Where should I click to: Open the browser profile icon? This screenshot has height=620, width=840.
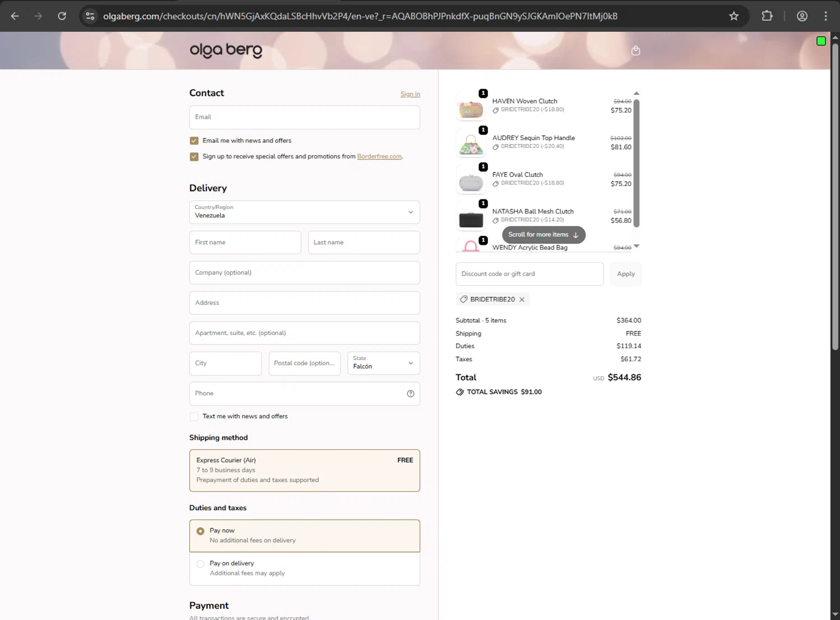tap(802, 16)
